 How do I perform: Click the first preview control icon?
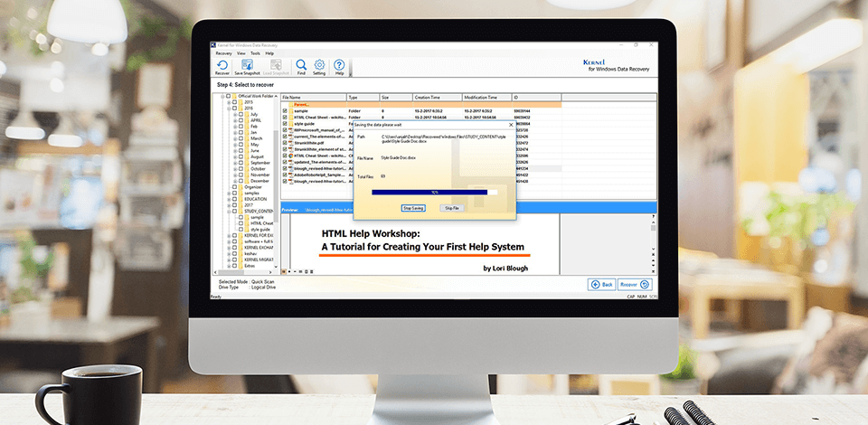283,271
